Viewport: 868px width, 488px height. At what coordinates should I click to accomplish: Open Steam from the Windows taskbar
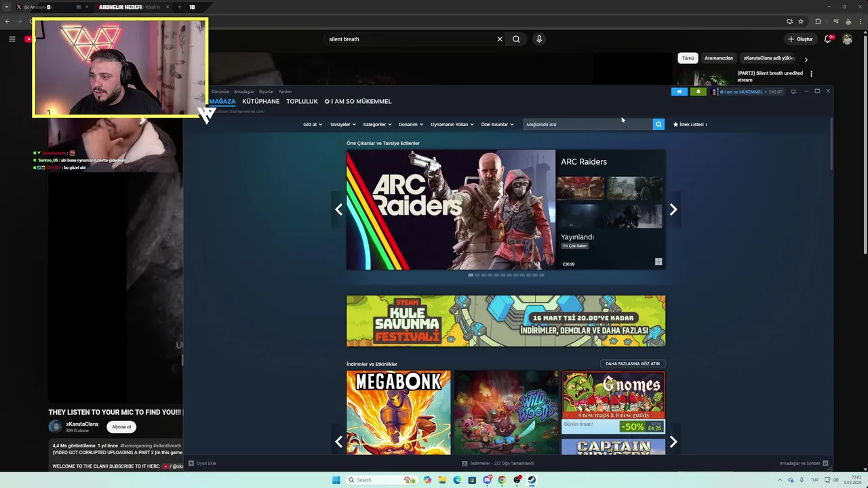click(532, 480)
